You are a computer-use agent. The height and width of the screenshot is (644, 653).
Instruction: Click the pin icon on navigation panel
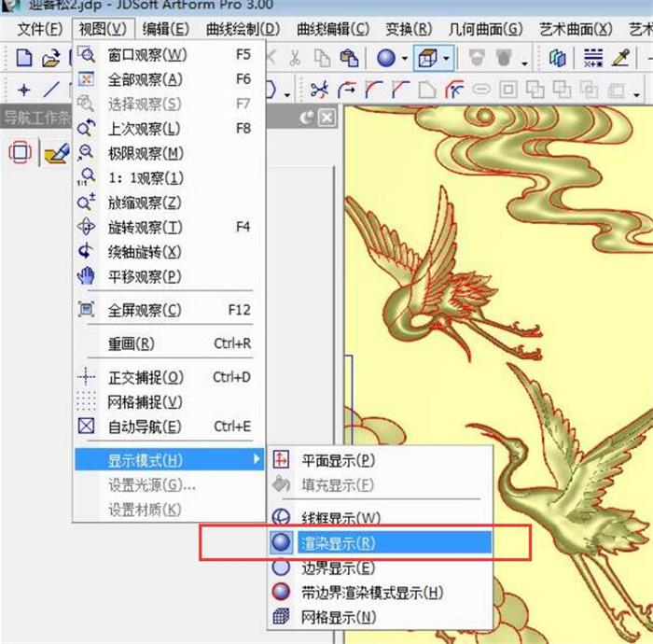point(307,119)
